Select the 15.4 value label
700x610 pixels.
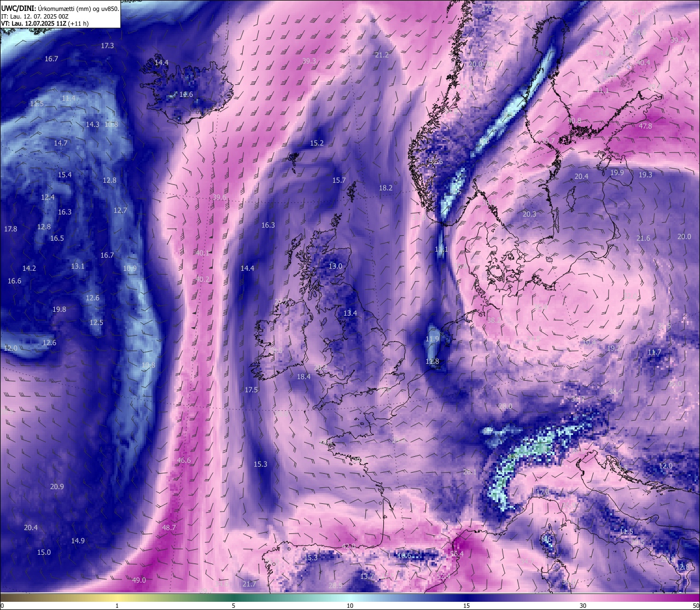[65, 175]
